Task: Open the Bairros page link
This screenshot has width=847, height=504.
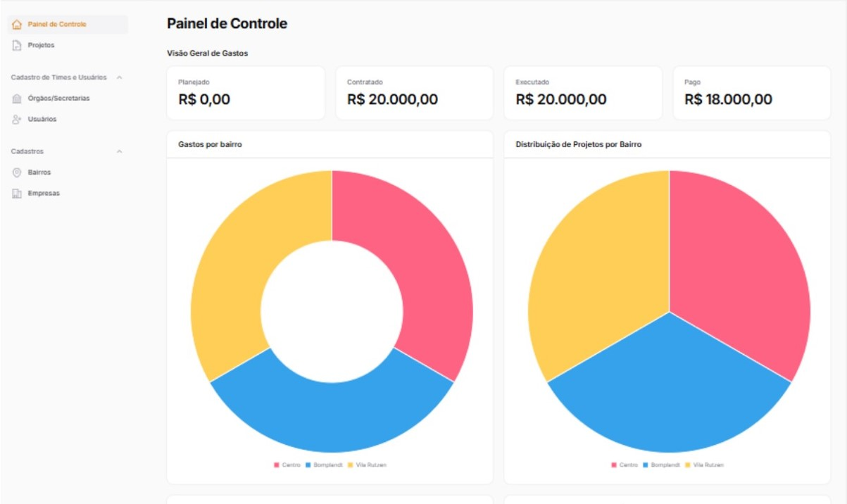Action: click(x=39, y=172)
